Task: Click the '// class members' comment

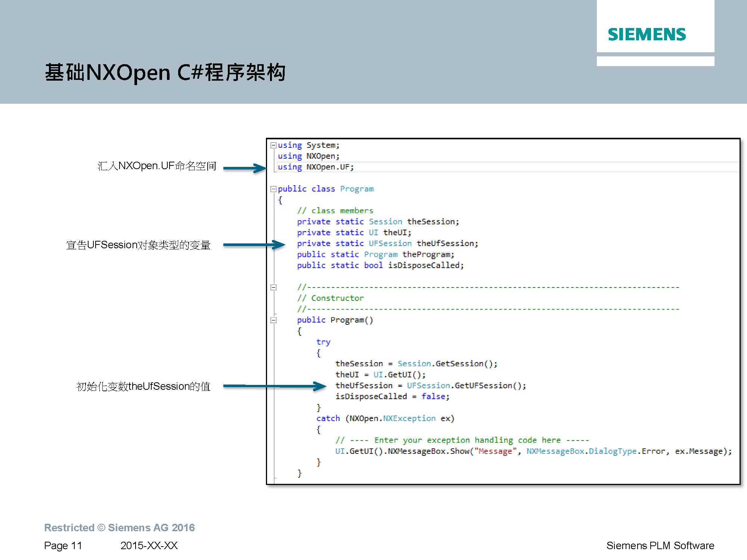Action: point(335,211)
